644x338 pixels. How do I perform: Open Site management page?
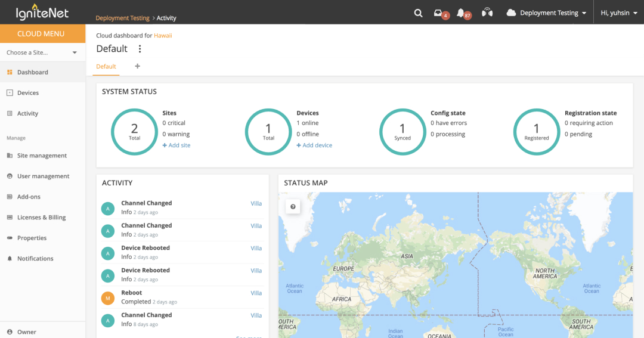pos(43,156)
